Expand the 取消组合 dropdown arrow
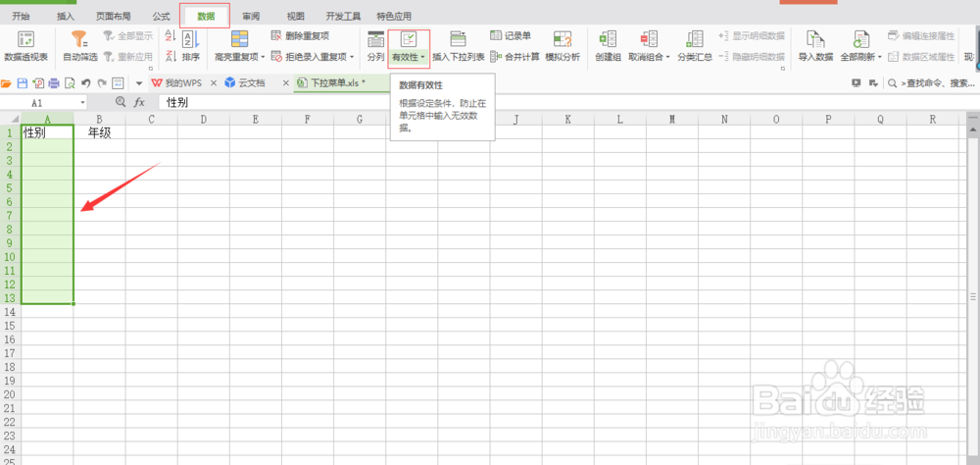The height and width of the screenshot is (465, 980). [667, 57]
